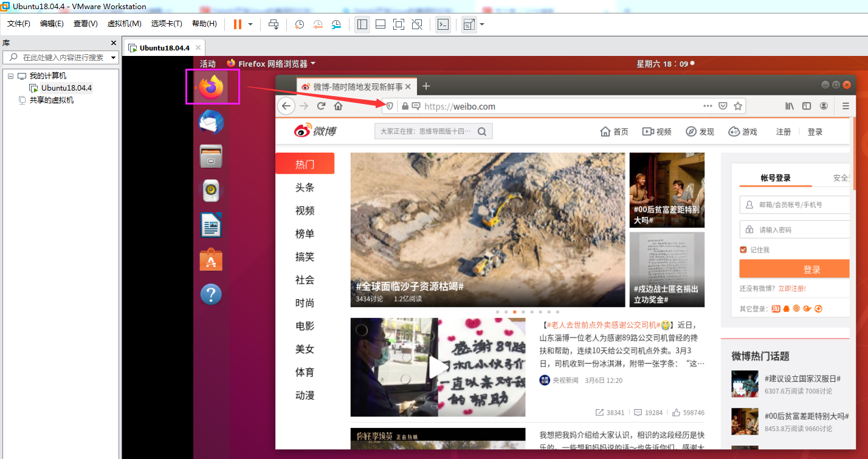Viewport: 868px width, 459px height.
Task: Toggle the Firefox sidebars icon
Action: tap(807, 106)
